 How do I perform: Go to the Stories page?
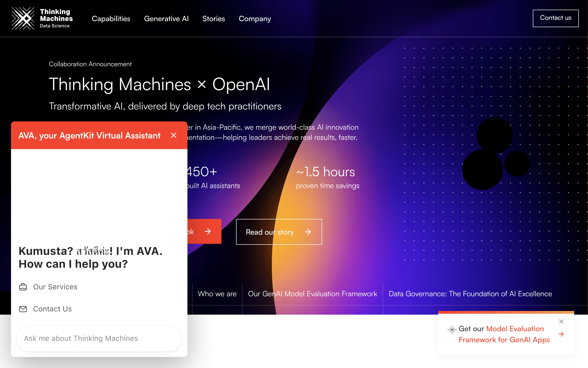point(214,19)
